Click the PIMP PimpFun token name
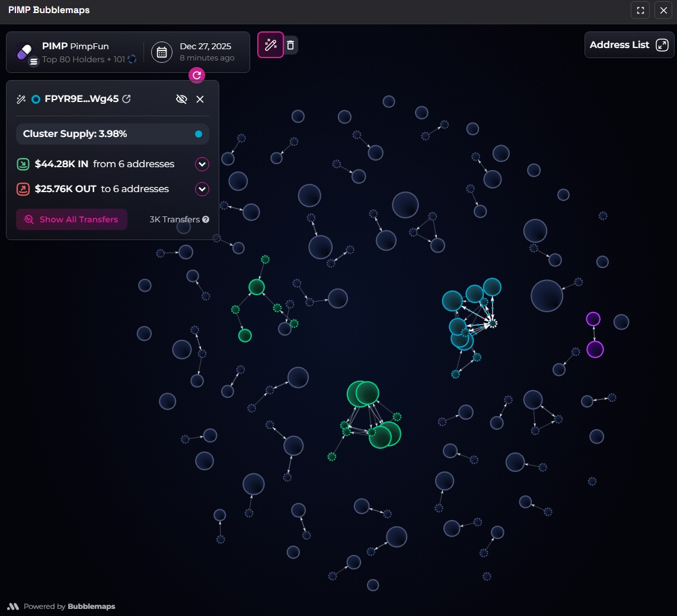 point(75,46)
